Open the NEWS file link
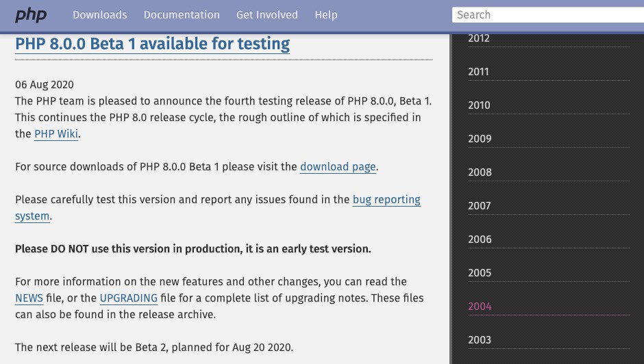This screenshot has width=644, height=364. point(29,298)
